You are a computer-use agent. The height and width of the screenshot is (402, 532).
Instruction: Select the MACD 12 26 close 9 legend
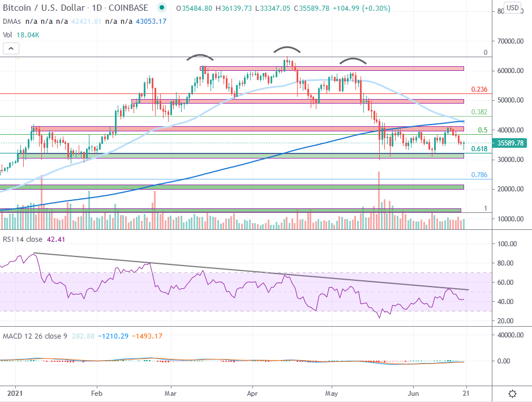(x=34, y=336)
